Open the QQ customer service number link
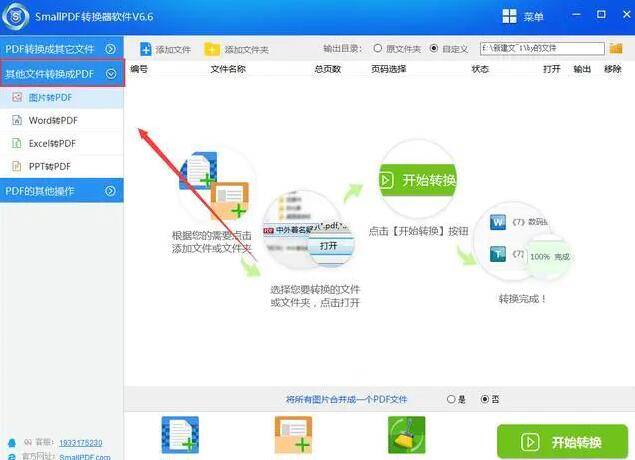 pos(81,443)
